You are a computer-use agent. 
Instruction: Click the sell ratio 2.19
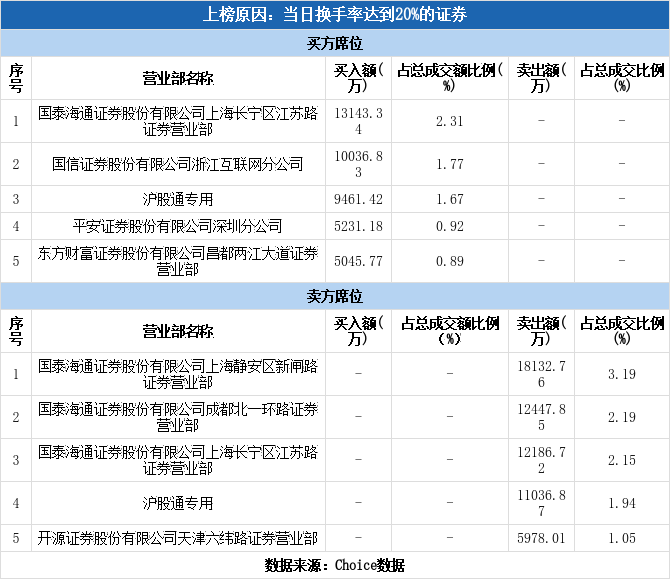622,417
